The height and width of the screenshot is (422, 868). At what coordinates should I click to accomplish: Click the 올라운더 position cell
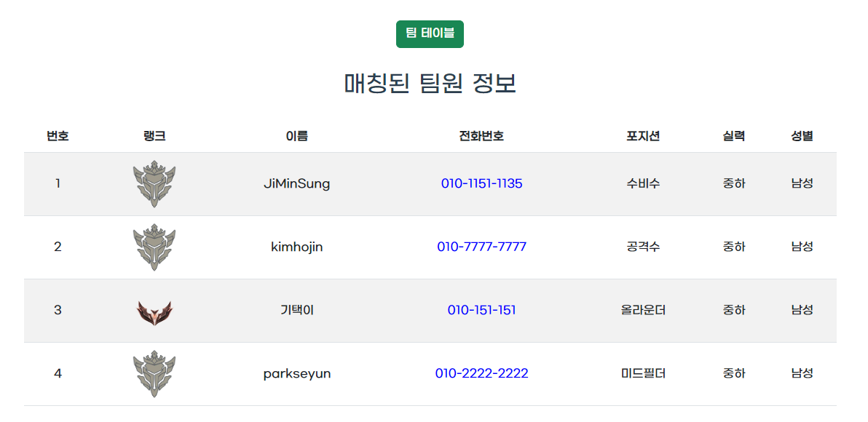click(x=643, y=310)
